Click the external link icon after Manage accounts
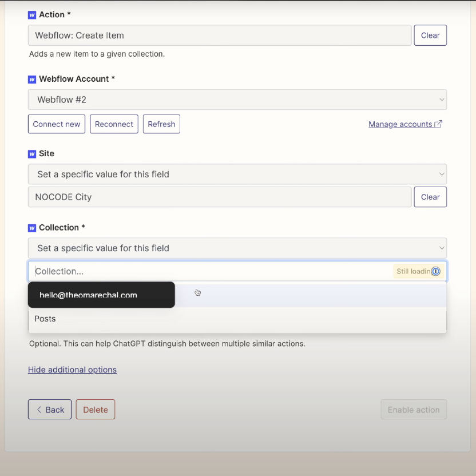Viewport: 476px width, 476px height. pyautogui.click(x=438, y=124)
